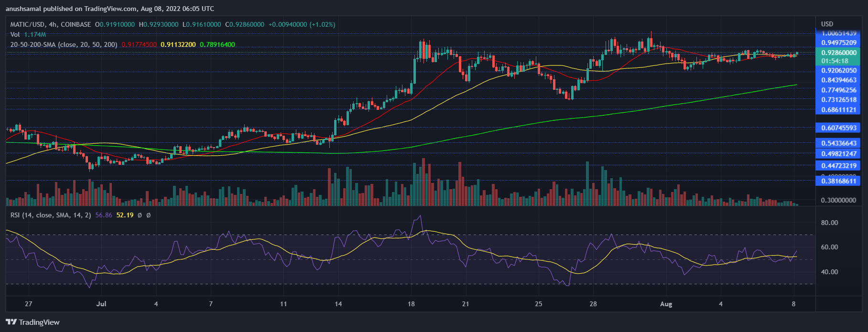Viewport: 868px width, 332px height.
Task: Click the current price tag 0.92860000
Action: click(838, 53)
